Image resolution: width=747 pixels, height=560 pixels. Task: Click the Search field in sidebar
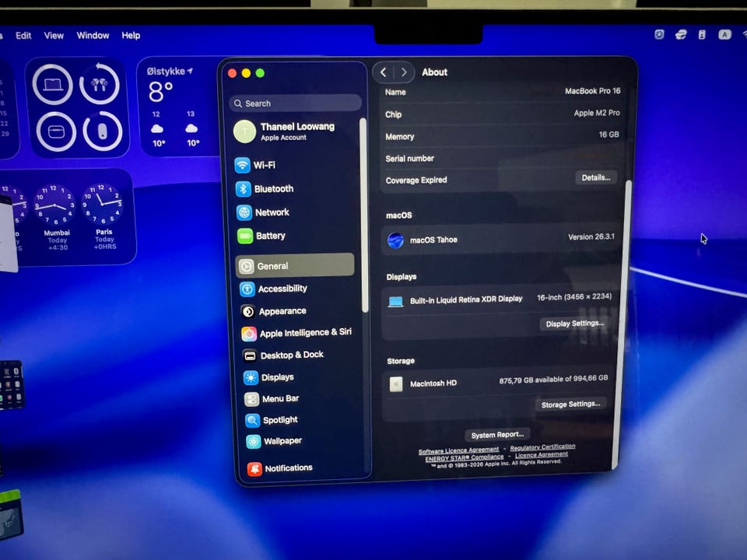[x=296, y=103]
